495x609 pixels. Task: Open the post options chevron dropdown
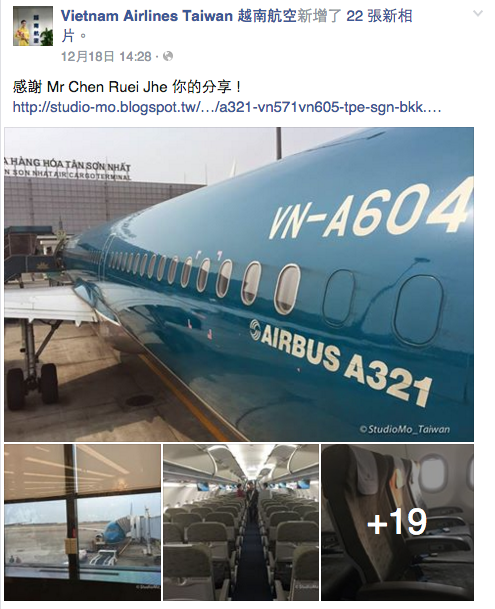coord(478,14)
